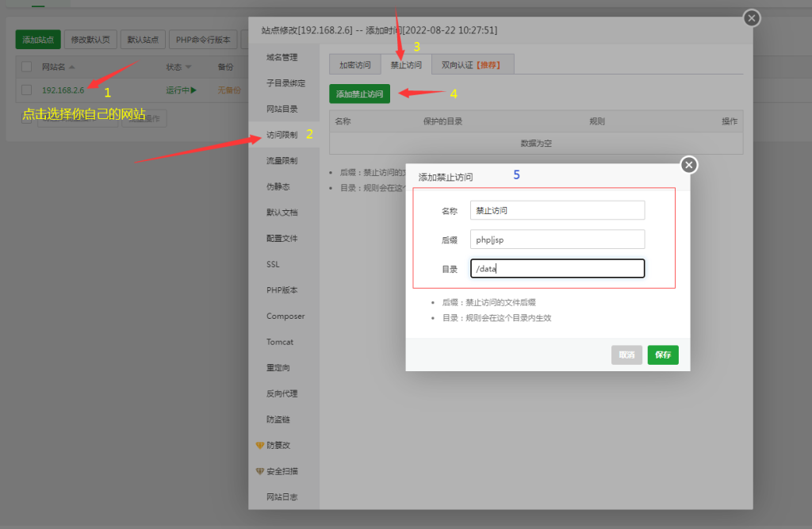The width and height of the screenshot is (812, 529).
Task: Click the shield icon beside 防篡改
Action: (261, 445)
